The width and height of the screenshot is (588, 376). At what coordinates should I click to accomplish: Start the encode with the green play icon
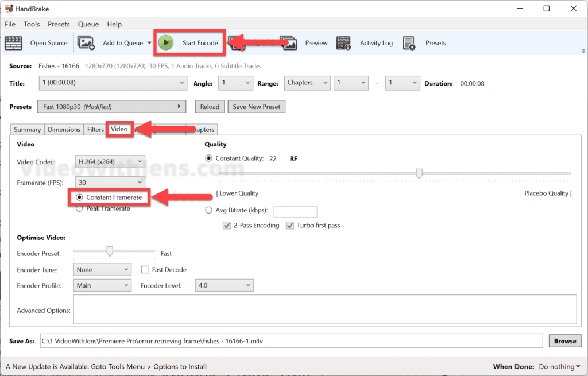[x=166, y=42]
